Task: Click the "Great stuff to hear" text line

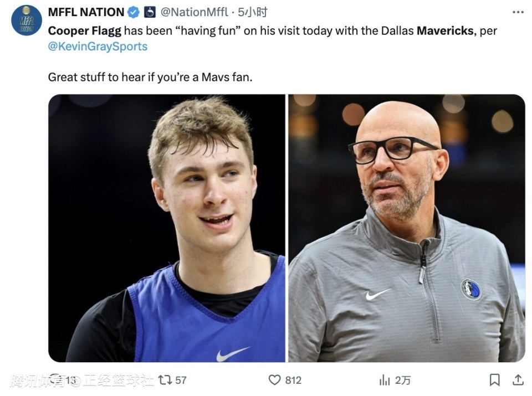Action: [150, 77]
